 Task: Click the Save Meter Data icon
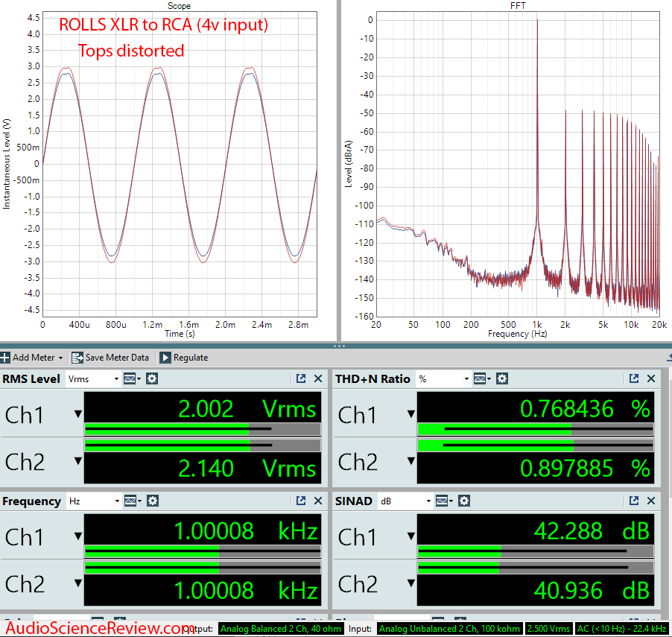coord(77,358)
